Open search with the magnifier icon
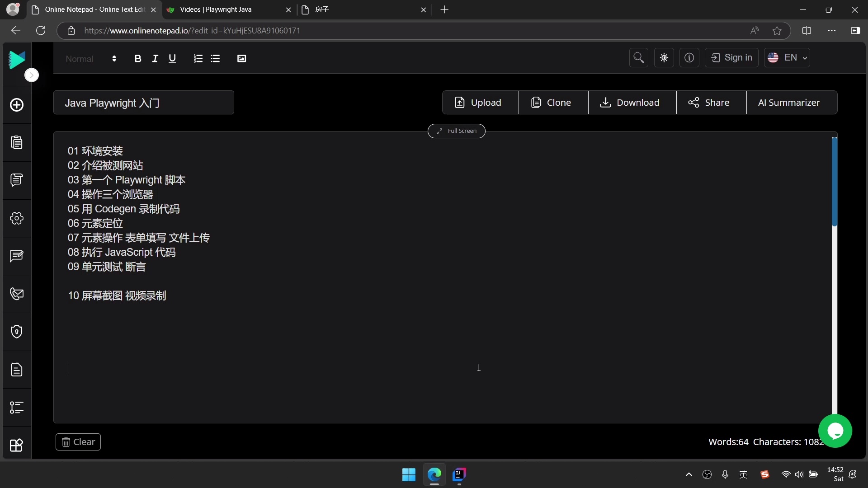 [638, 58]
